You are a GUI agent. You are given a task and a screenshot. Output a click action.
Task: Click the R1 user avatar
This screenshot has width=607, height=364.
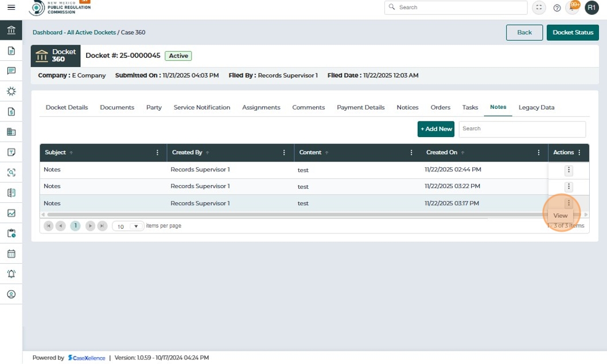[592, 7]
